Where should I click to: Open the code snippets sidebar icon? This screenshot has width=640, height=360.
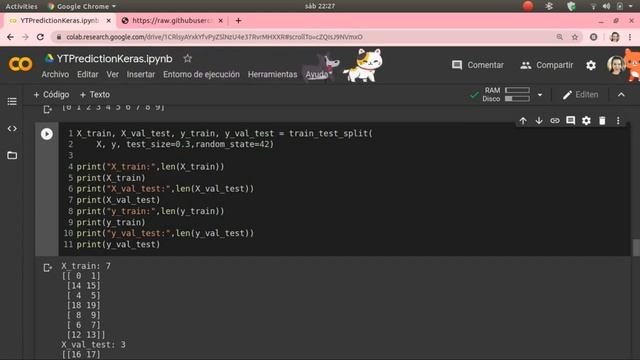(12, 129)
